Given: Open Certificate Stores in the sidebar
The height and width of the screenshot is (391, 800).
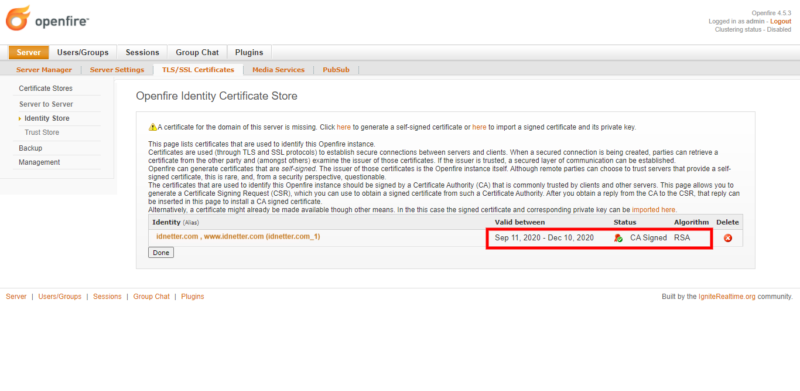Looking at the screenshot, I should (x=45, y=88).
